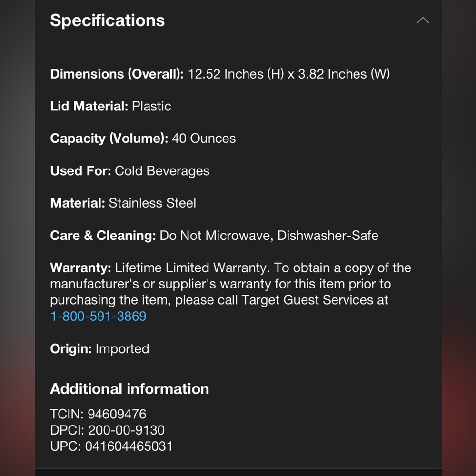Call Target Guest Services phone number link
The image size is (476, 476).
click(x=98, y=316)
